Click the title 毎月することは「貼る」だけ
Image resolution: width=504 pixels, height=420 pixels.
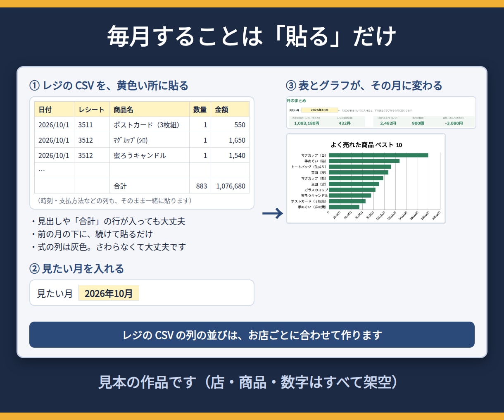click(x=252, y=36)
